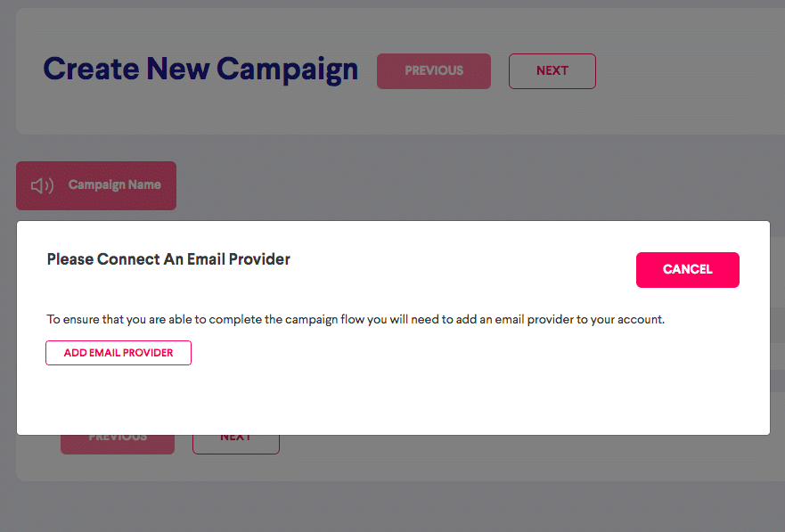Click the Create New Campaign heading
This screenshot has width=785, height=532.
pos(200,70)
